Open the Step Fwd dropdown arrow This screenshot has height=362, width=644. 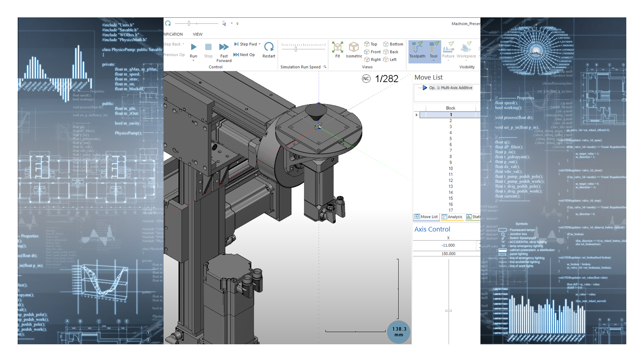coord(260,44)
